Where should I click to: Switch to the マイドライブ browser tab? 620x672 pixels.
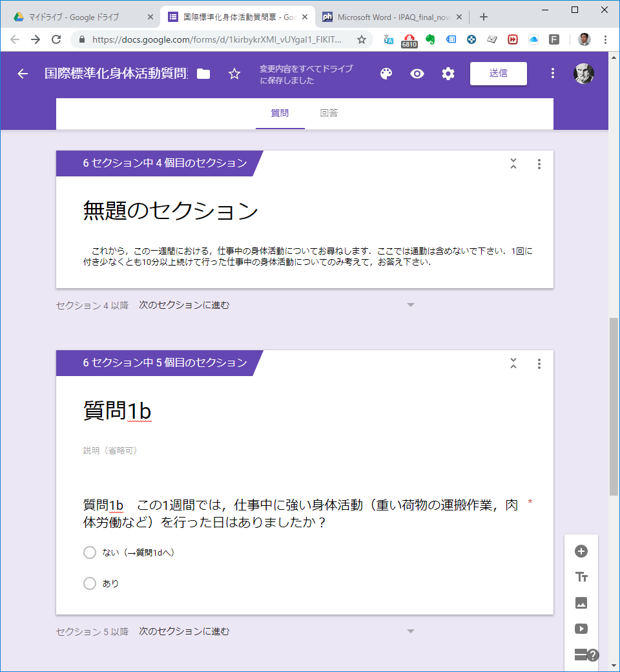tap(81, 17)
